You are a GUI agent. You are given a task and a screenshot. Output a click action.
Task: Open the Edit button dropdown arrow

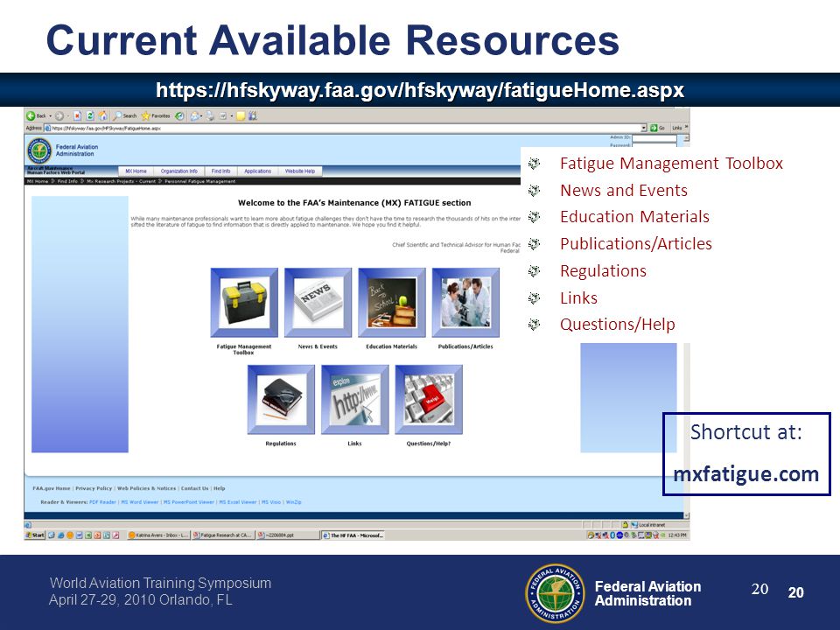click(231, 115)
